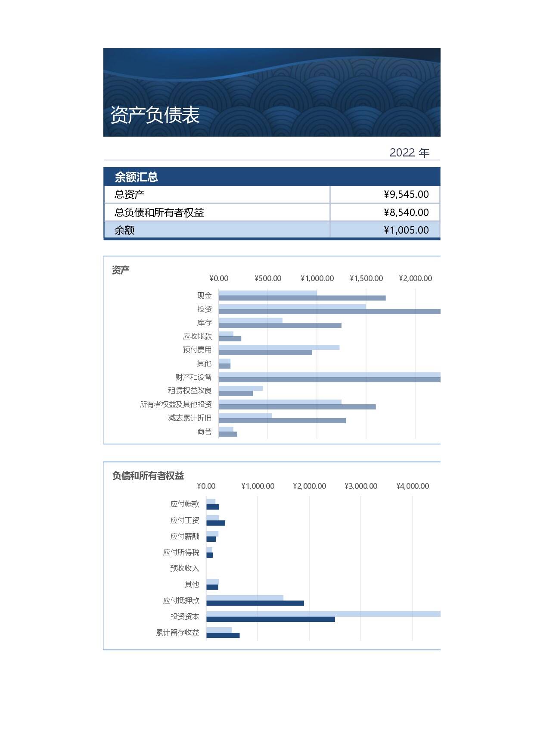
Task: Click the dark blue 应付抵押款 bar
Action: point(255,603)
